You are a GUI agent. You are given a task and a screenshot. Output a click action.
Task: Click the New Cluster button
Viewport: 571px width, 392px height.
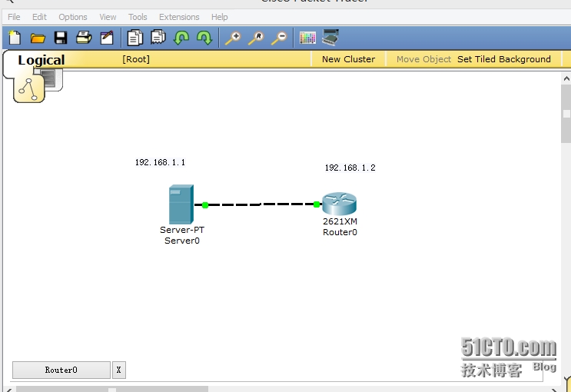[348, 59]
